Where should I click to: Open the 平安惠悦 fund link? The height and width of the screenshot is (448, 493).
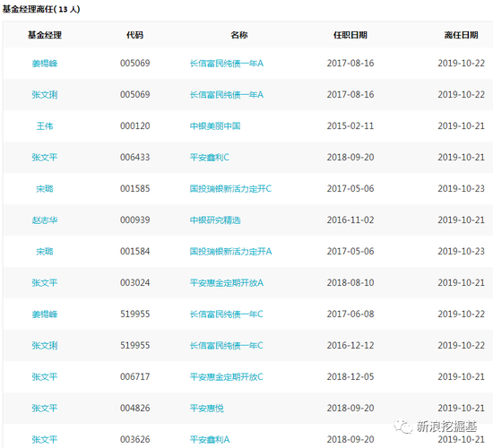pyautogui.click(x=206, y=408)
